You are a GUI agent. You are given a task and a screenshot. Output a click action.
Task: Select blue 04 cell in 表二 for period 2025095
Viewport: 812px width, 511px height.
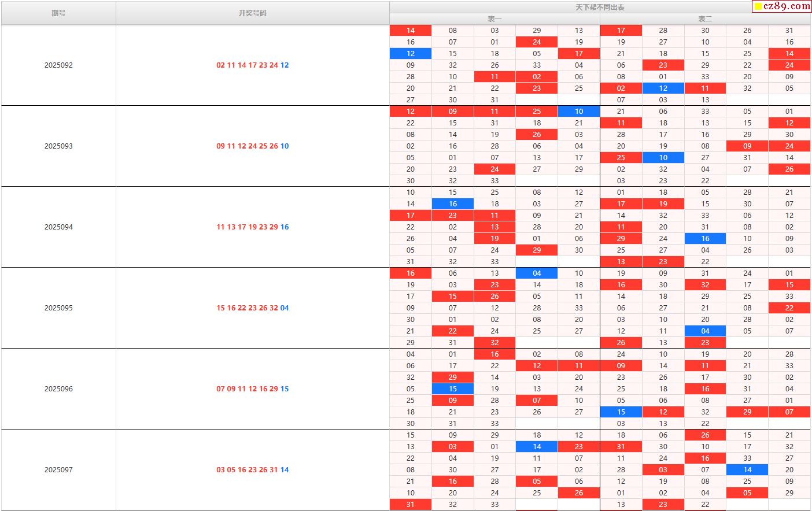point(706,331)
